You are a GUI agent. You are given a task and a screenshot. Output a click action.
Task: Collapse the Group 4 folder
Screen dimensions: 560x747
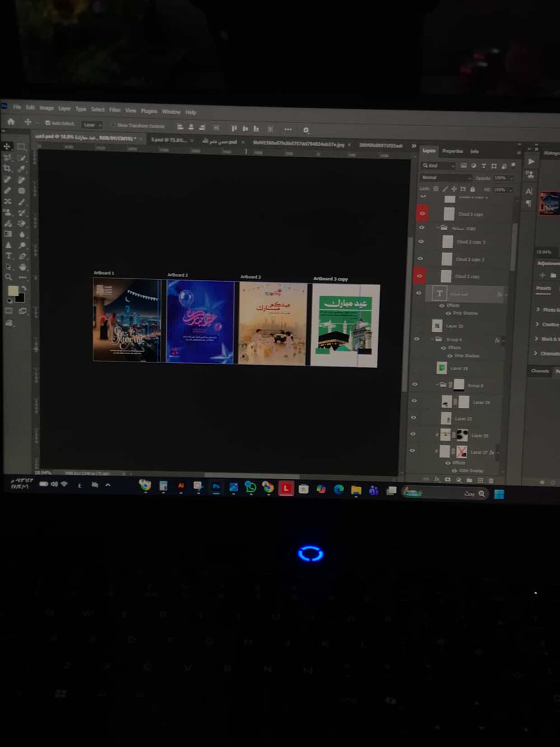point(432,339)
